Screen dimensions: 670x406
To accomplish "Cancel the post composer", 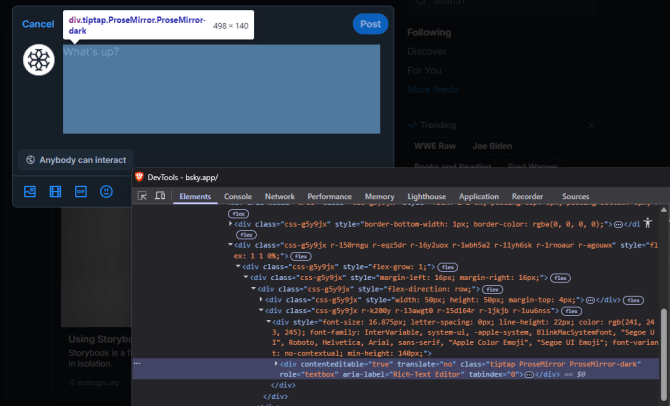I will coord(38,24).
